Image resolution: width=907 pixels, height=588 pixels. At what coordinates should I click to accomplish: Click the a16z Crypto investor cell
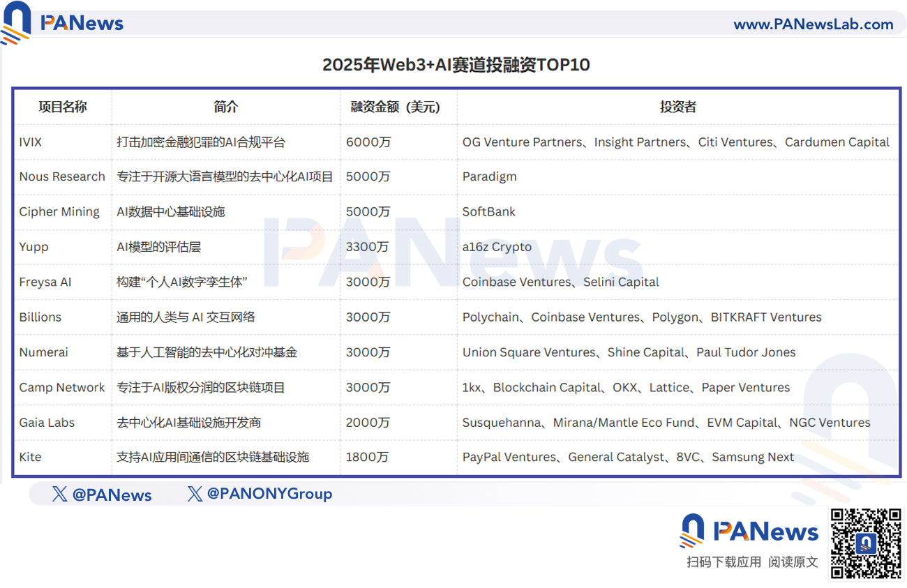(x=678, y=247)
